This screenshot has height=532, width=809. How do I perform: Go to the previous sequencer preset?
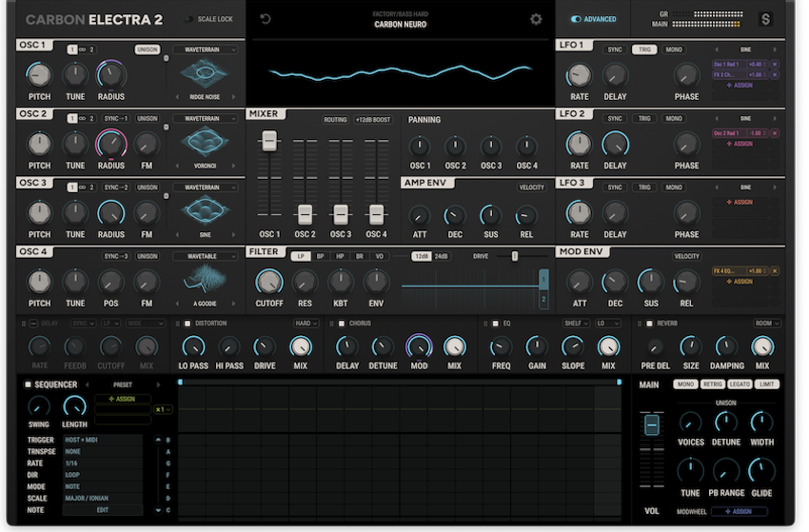click(88, 384)
